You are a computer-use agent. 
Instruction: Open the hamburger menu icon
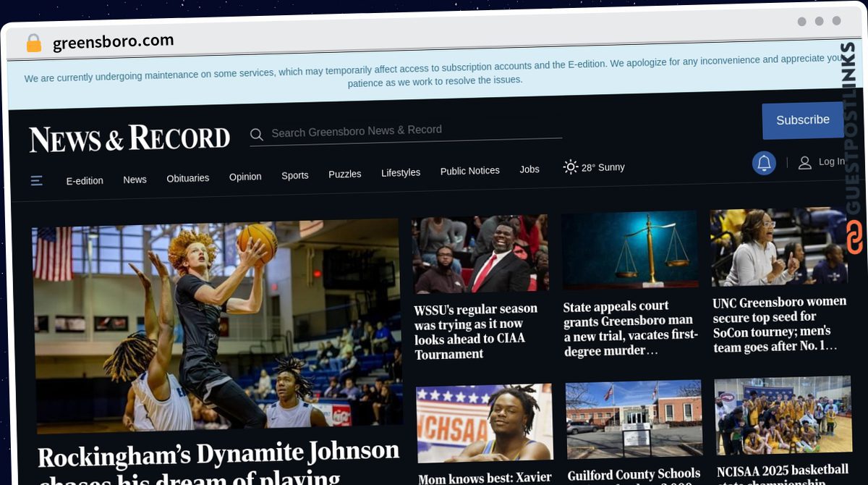point(37,180)
